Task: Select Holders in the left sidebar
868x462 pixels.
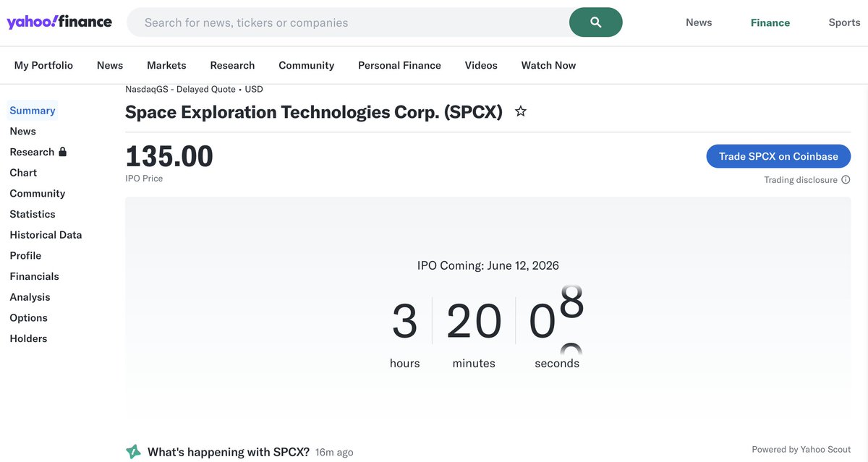Action: point(28,338)
